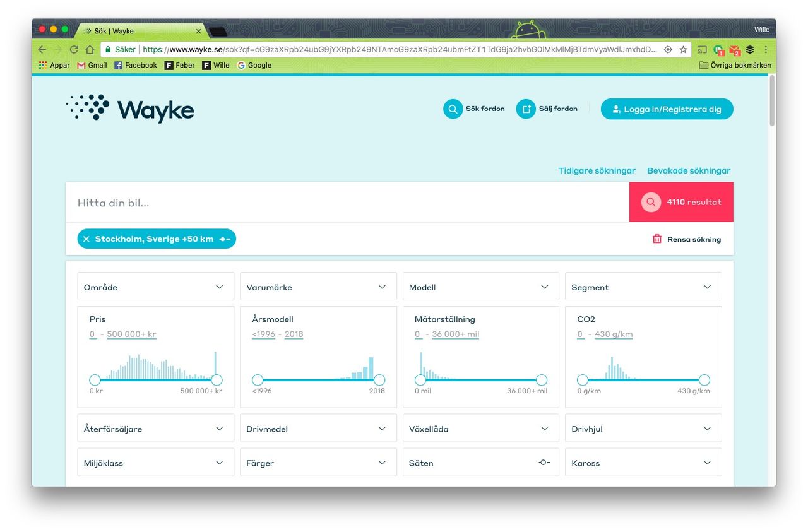Select the Sök | Wayke browser tab

[x=140, y=31]
